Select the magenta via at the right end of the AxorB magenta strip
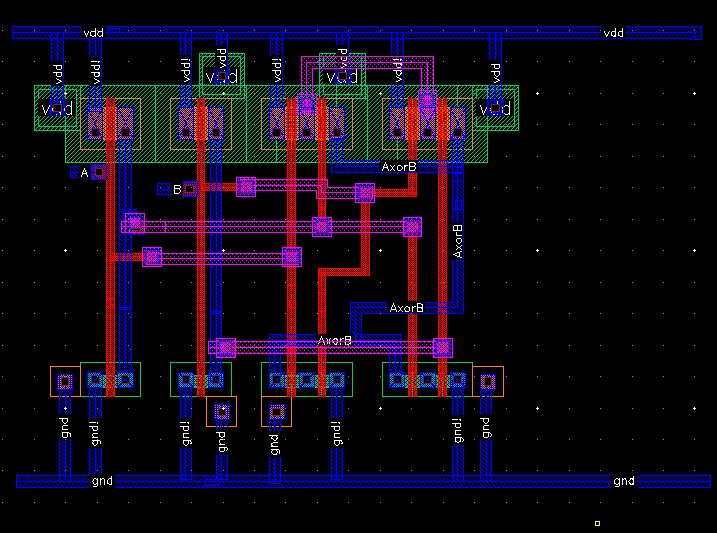717x533 pixels. coord(443,348)
